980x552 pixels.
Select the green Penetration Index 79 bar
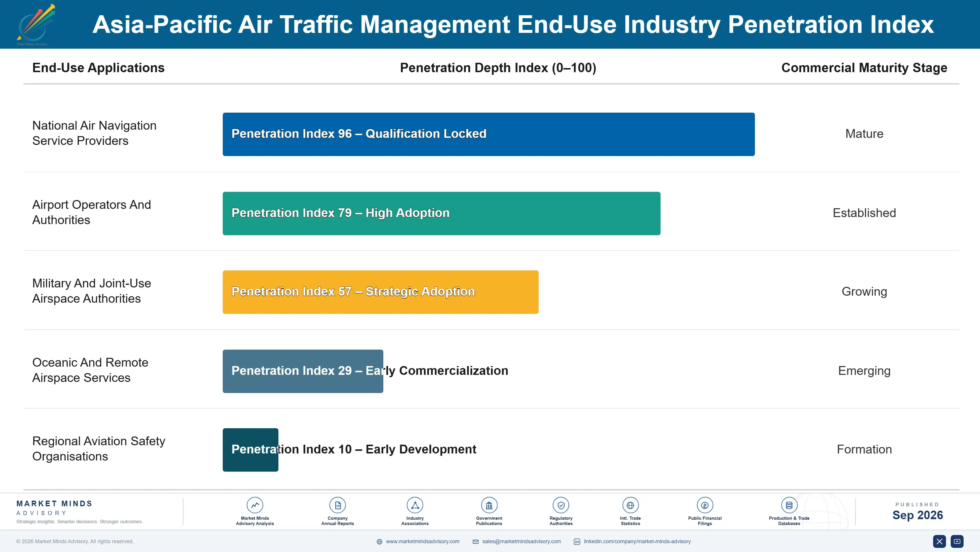point(441,213)
